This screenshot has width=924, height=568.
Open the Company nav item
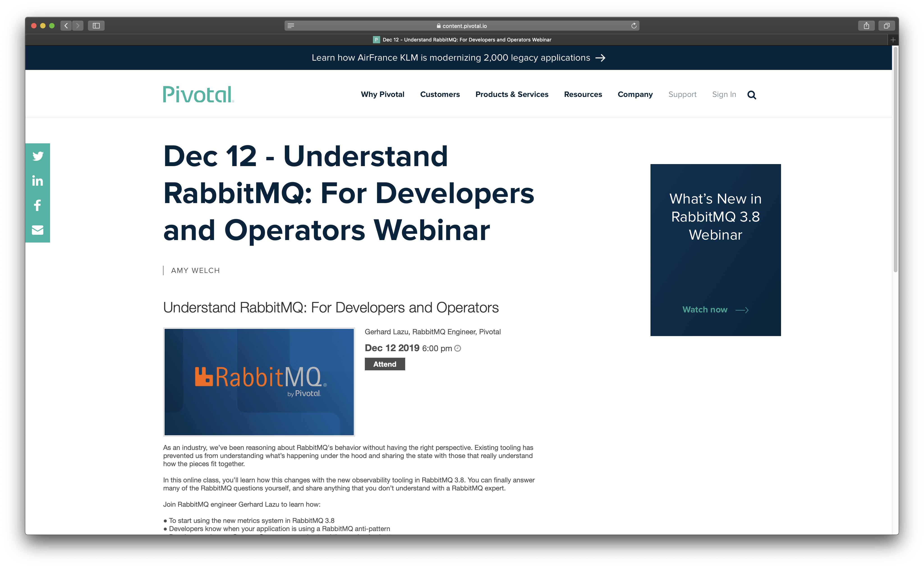(x=635, y=94)
